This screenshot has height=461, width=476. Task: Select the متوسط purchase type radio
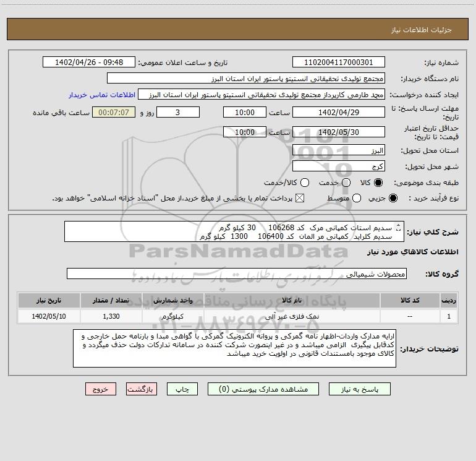pos(357,198)
